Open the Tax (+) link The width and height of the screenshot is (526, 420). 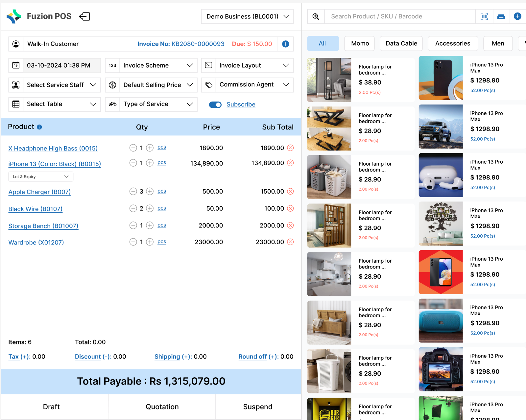point(19,357)
